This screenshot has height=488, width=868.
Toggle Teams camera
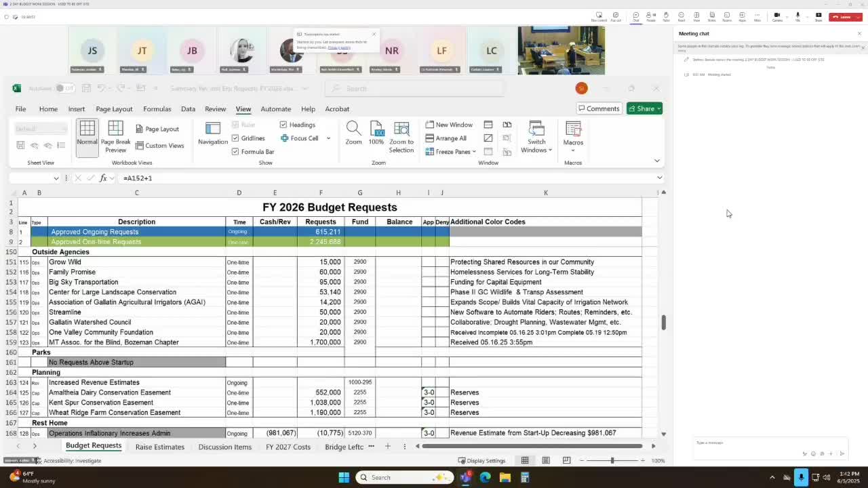[777, 16]
